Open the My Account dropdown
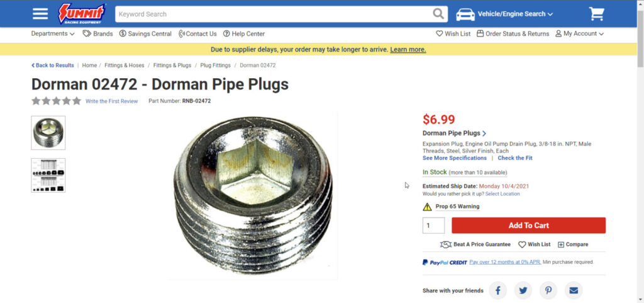 click(x=579, y=34)
